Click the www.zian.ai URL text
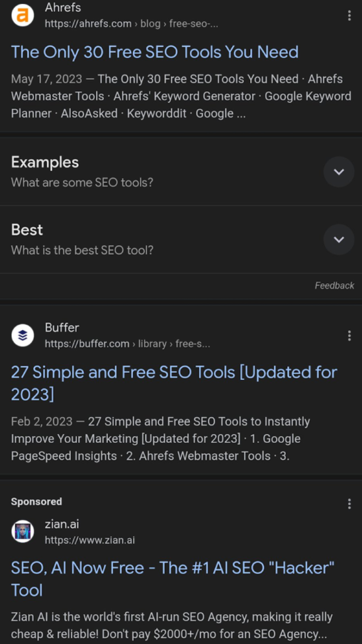 click(x=89, y=540)
